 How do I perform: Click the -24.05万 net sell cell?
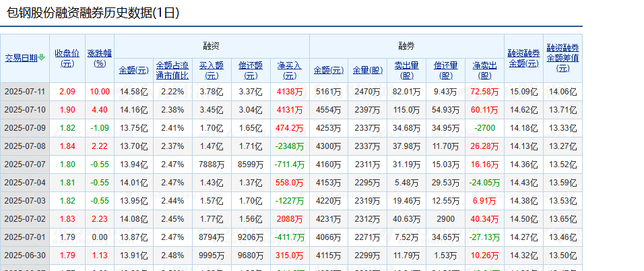pyautogui.click(x=484, y=183)
